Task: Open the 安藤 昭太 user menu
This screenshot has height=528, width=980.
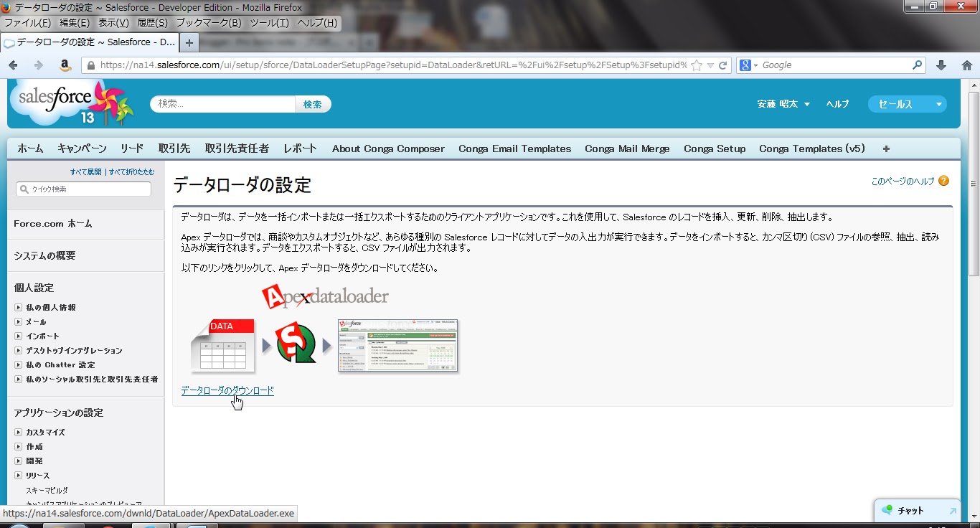Action: coord(783,104)
